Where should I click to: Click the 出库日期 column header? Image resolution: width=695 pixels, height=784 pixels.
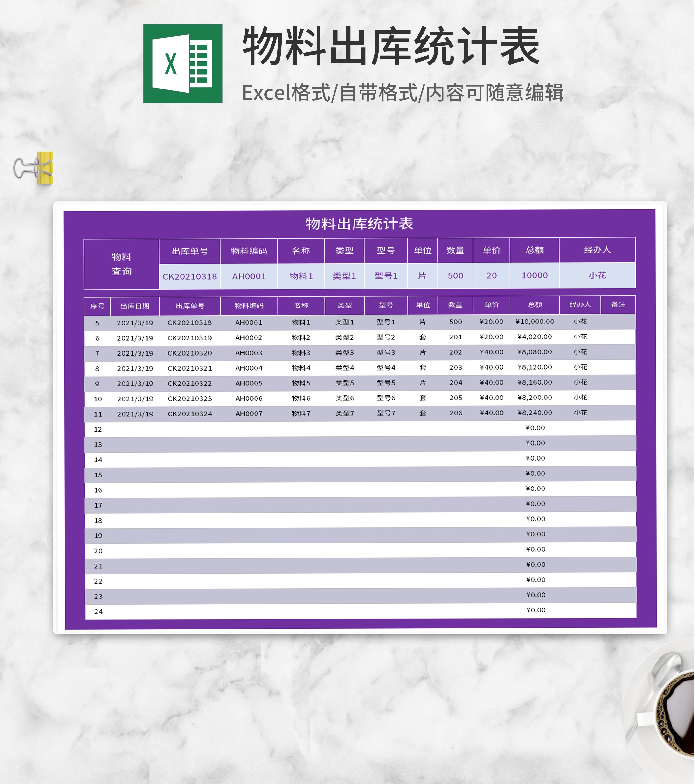(135, 306)
